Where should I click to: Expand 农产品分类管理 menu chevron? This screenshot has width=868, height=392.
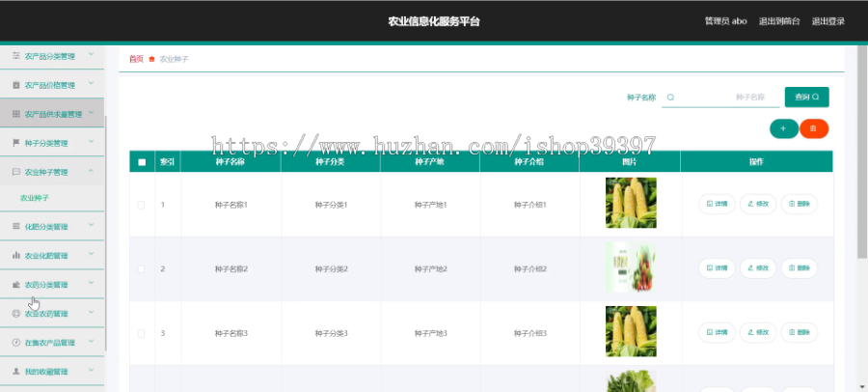pos(92,54)
